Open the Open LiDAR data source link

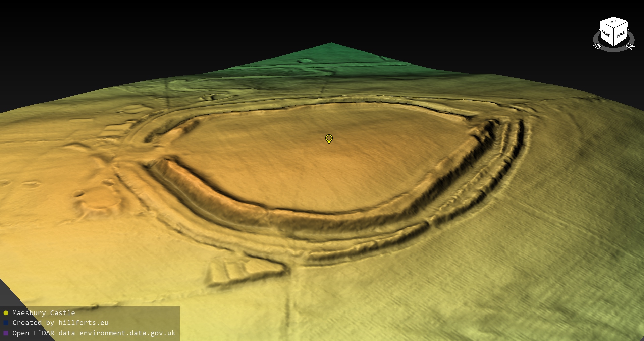click(94, 333)
